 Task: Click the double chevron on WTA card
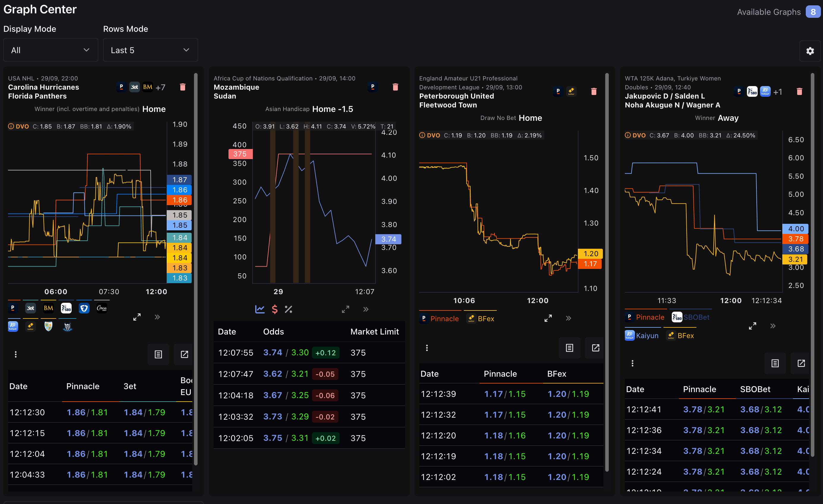(773, 326)
